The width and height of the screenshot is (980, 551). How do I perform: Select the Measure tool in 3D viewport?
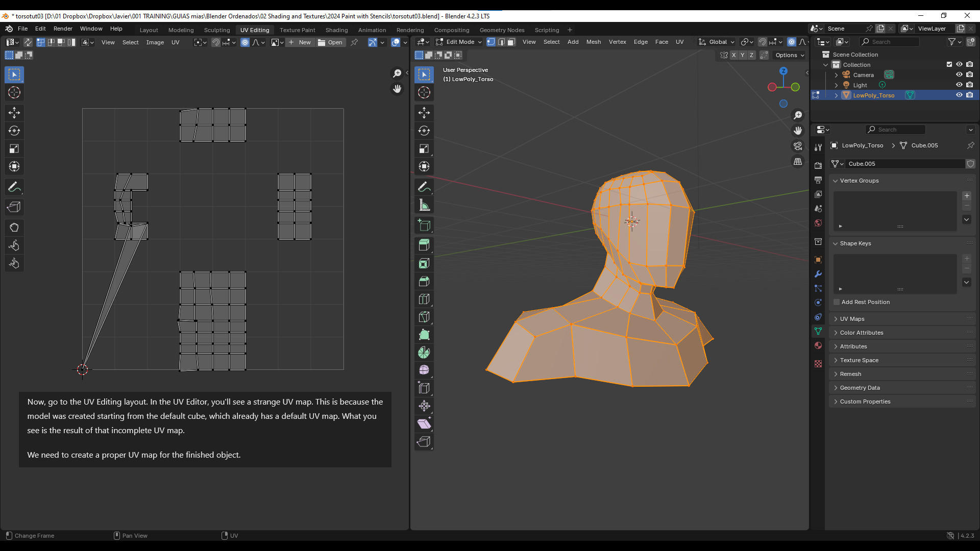coord(424,205)
